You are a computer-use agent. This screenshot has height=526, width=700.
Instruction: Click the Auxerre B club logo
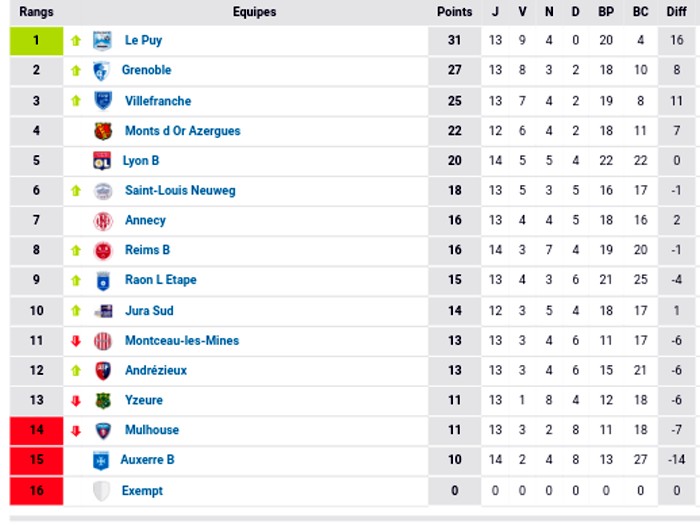(x=100, y=461)
